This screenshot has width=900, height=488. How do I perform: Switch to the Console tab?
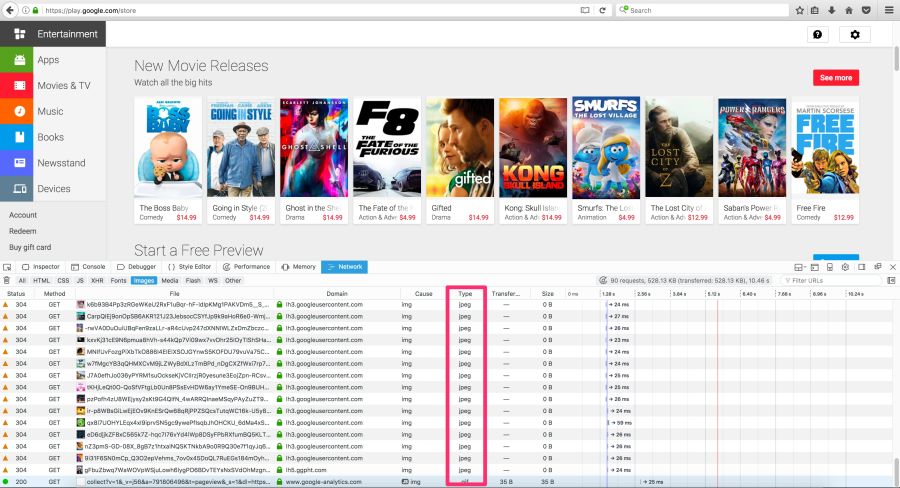pyautogui.click(x=88, y=267)
